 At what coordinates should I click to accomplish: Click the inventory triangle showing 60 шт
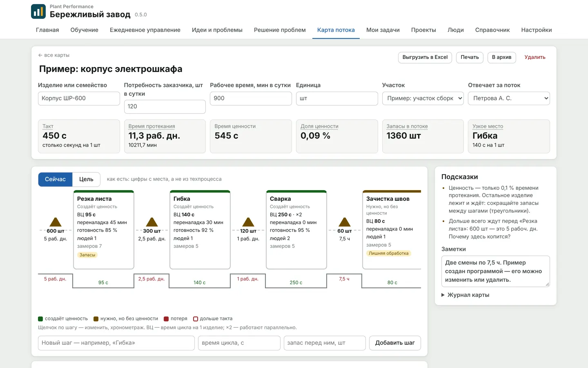(345, 222)
